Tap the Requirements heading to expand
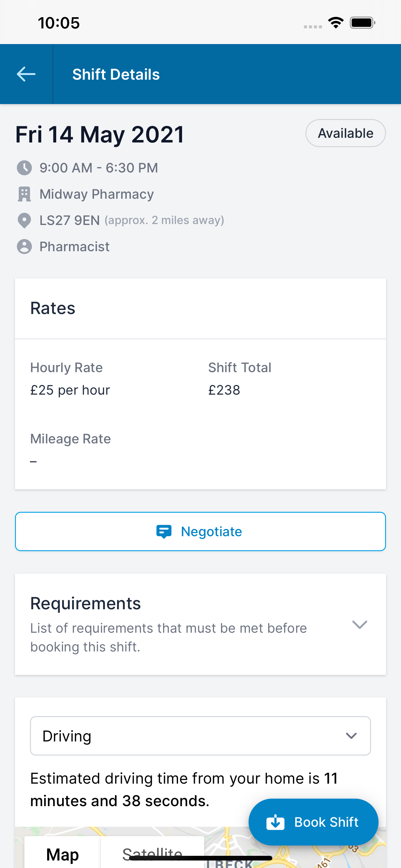 86,603
